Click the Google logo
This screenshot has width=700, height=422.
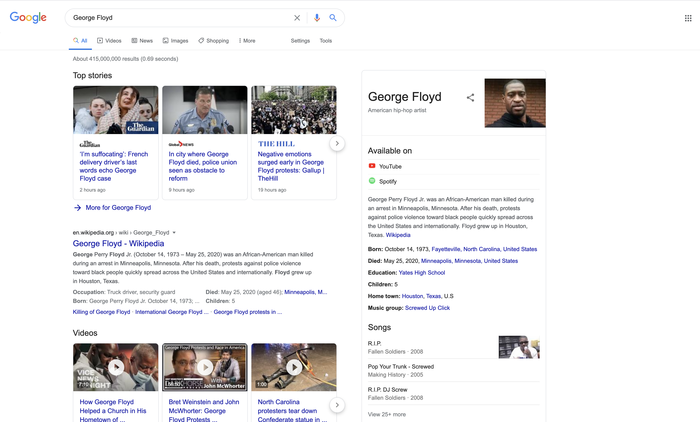coord(28,17)
